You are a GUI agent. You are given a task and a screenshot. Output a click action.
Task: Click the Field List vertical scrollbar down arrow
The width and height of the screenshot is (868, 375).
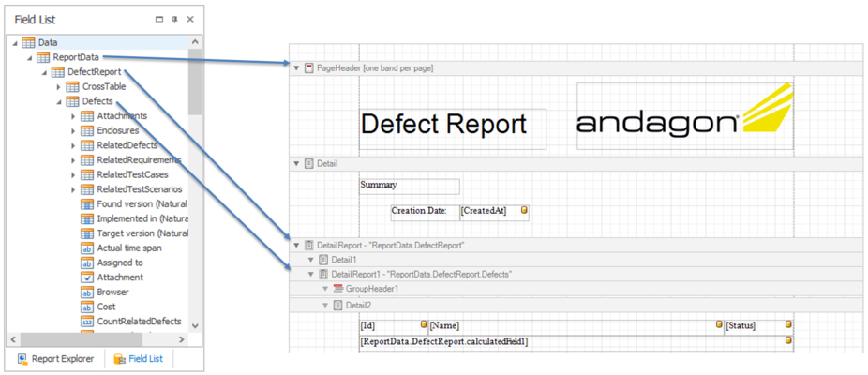195,326
